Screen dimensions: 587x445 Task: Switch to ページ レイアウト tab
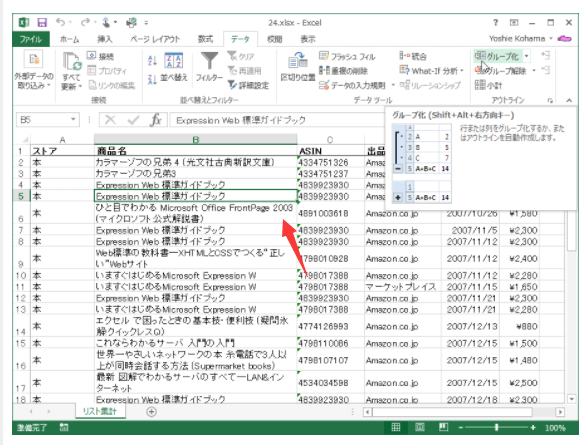[155, 39]
